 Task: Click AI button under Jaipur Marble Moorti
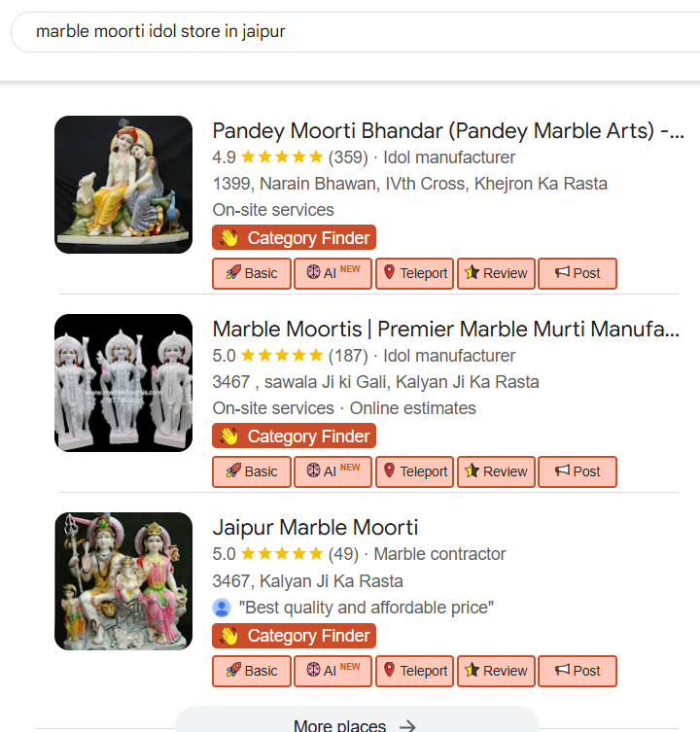click(332, 671)
